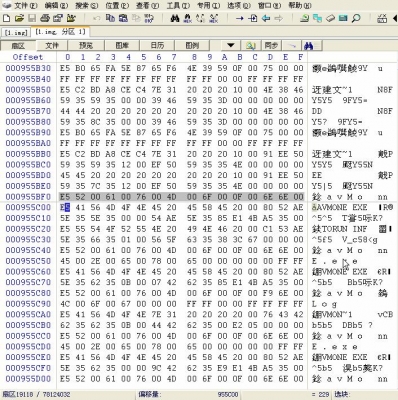Viewport: 398px width, 400px height.
Task: Open the 帮助 menu
Action: (x=300, y=5)
